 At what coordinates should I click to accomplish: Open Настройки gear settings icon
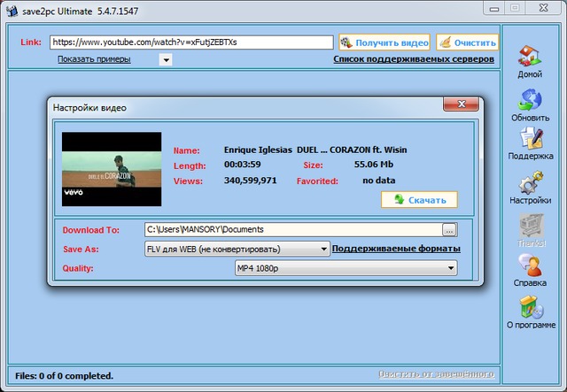(x=530, y=183)
